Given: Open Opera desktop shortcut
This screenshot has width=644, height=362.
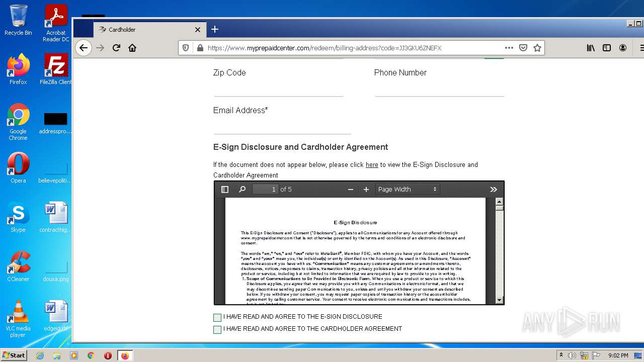Looking at the screenshot, I should (x=18, y=168).
